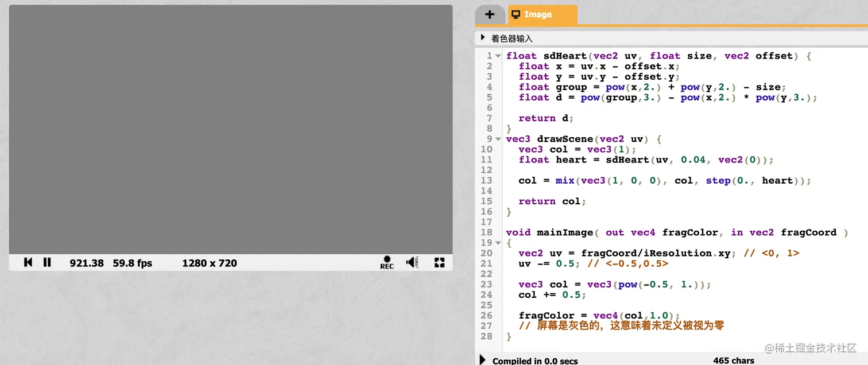Click the 'col += 0.5;' code line
Viewport: 868px width, 365px height.
(552, 295)
